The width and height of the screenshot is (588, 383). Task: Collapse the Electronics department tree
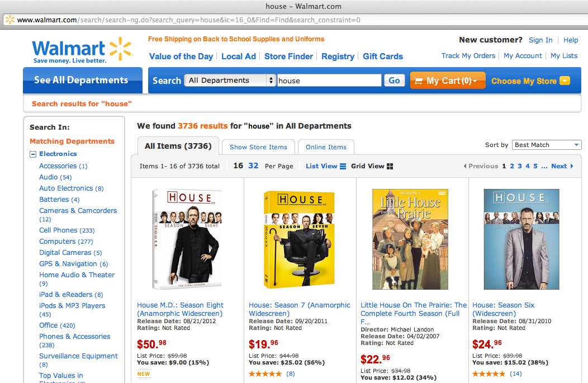[x=32, y=154]
